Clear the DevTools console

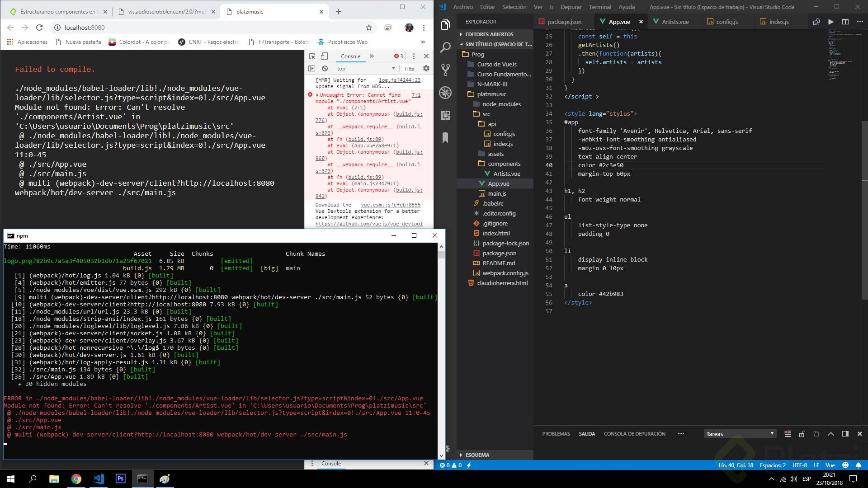point(325,69)
